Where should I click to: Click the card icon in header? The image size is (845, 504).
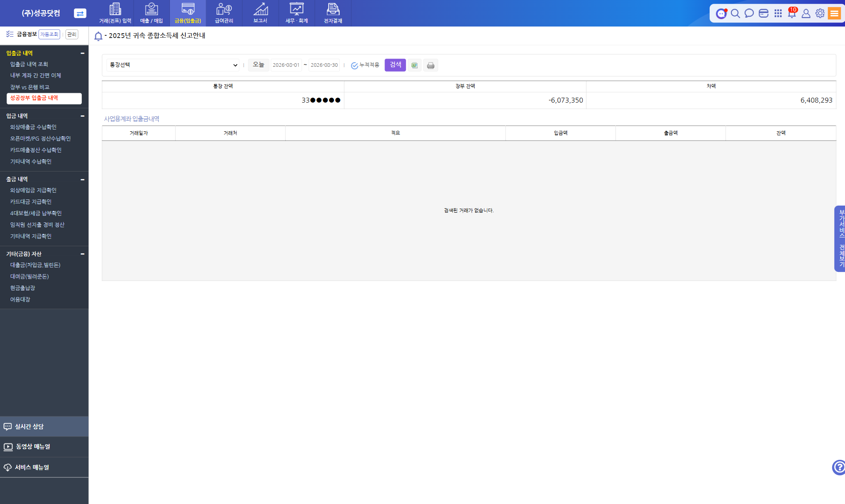tap(764, 13)
